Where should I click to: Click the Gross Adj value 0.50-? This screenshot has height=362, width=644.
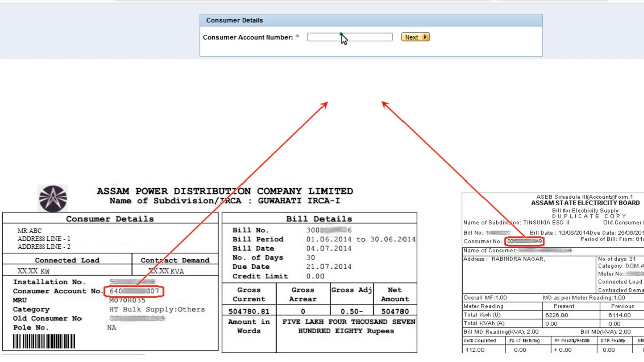coord(351,311)
